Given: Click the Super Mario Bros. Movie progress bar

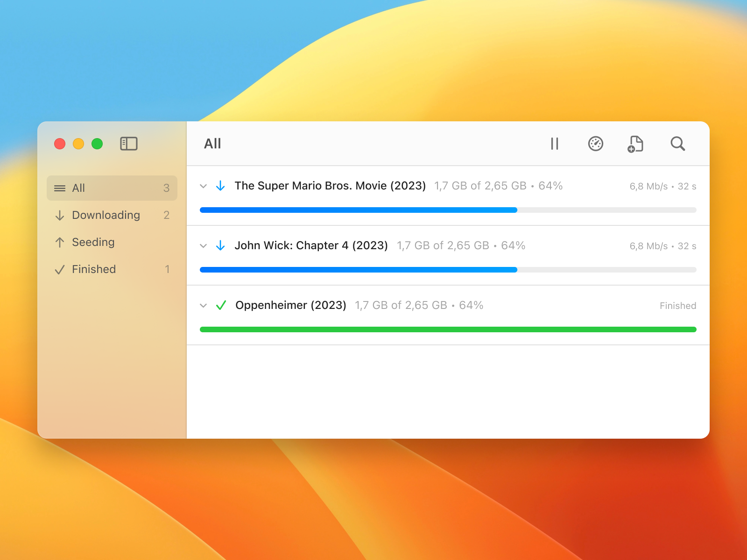Looking at the screenshot, I should tap(448, 210).
